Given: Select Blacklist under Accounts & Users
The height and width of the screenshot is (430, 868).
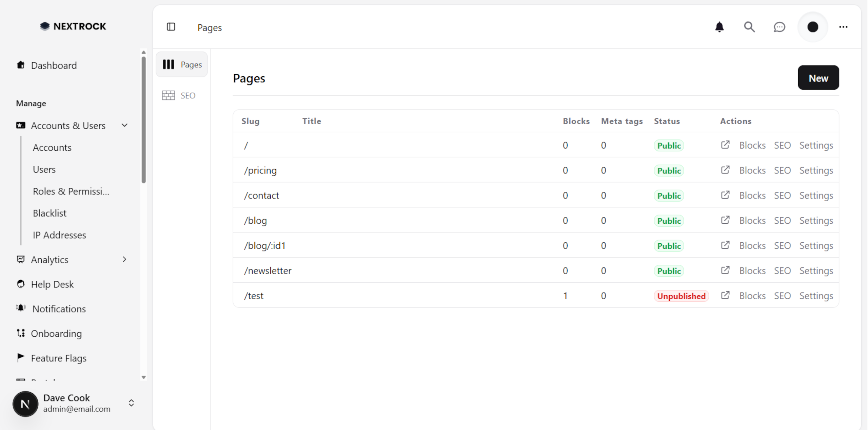Looking at the screenshot, I should tap(50, 213).
